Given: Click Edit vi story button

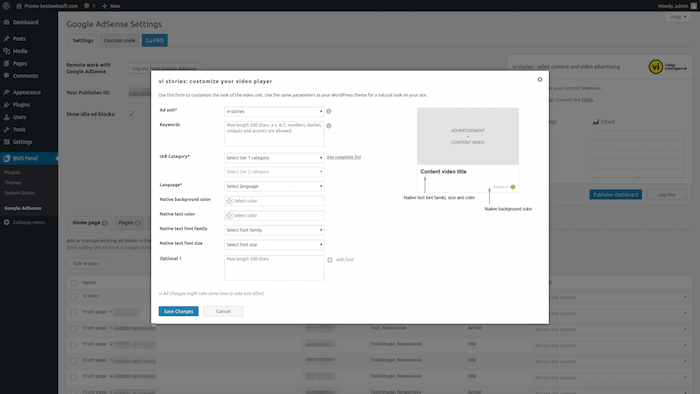Looking at the screenshot, I should tap(86, 264).
